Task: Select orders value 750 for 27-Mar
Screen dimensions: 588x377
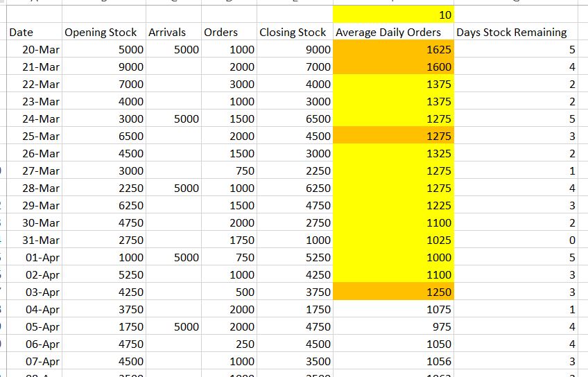Action: [x=229, y=171]
